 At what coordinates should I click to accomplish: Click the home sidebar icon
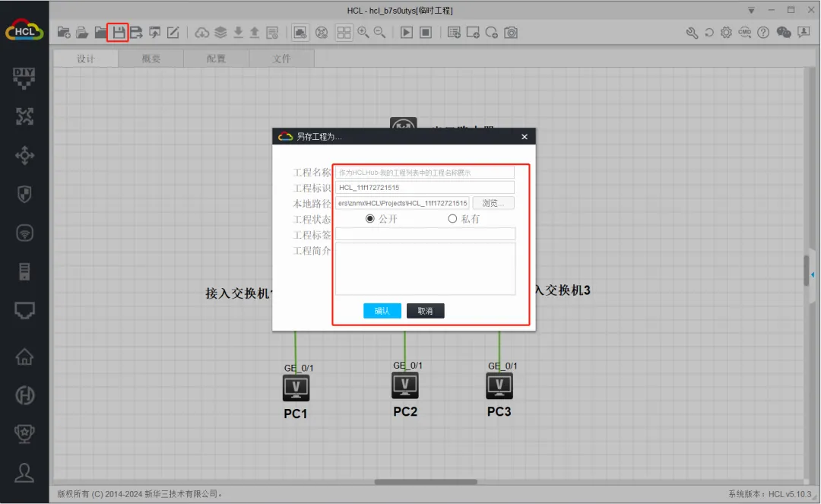tap(24, 357)
